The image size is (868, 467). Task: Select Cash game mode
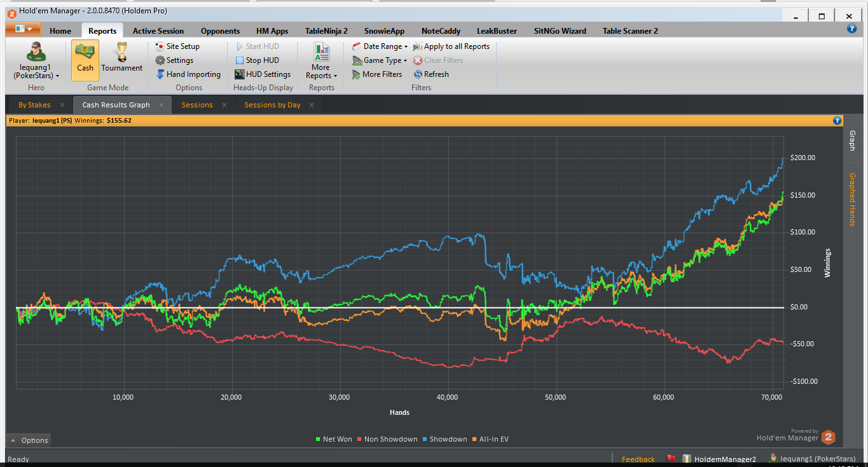85,60
